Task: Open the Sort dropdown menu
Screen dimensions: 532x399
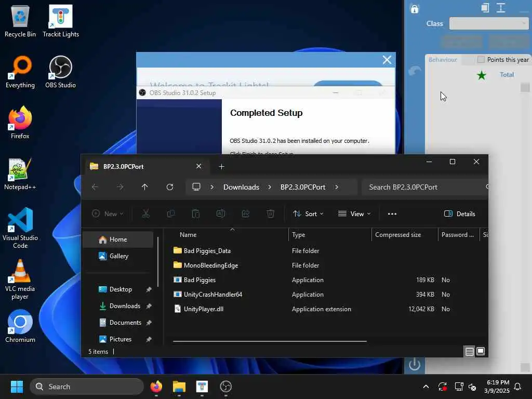Action: [x=308, y=214]
